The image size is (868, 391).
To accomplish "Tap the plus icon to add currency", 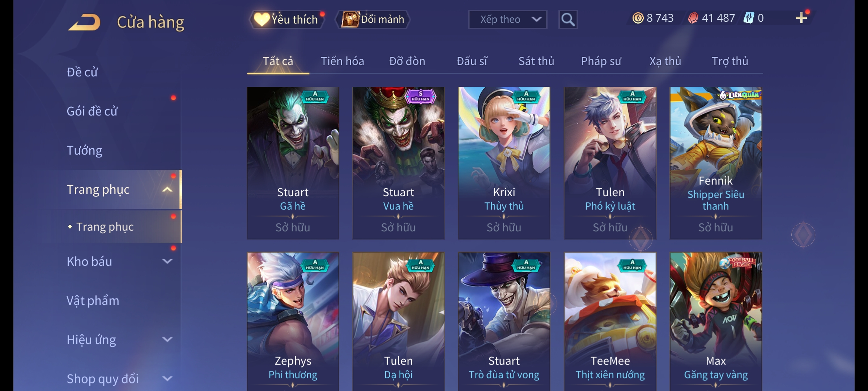I will (801, 18).
